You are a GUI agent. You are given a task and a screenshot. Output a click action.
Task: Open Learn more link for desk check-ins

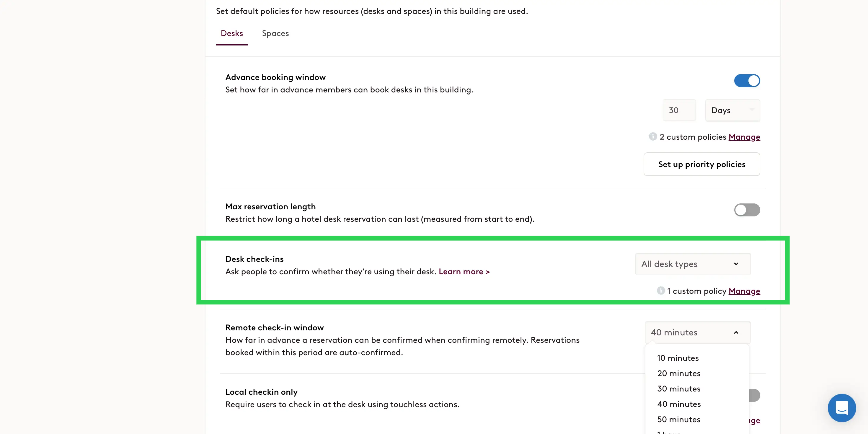tap(464, 272)
